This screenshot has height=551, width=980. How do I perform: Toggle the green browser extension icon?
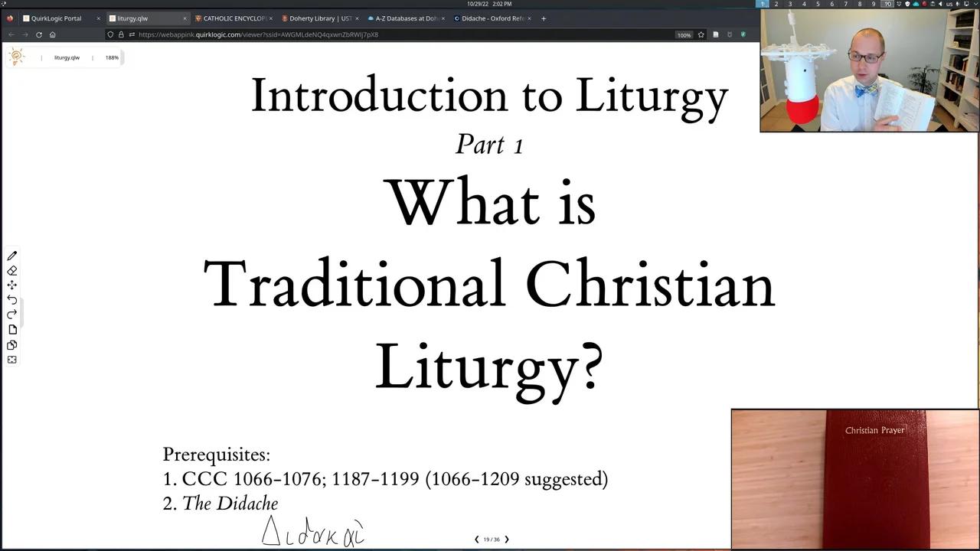pos(743,34)
